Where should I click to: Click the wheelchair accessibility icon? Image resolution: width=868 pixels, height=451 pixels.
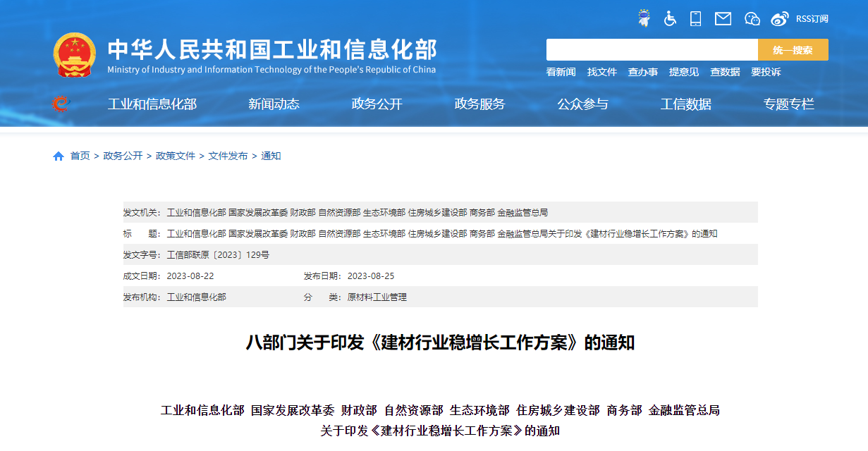(670, 18)
